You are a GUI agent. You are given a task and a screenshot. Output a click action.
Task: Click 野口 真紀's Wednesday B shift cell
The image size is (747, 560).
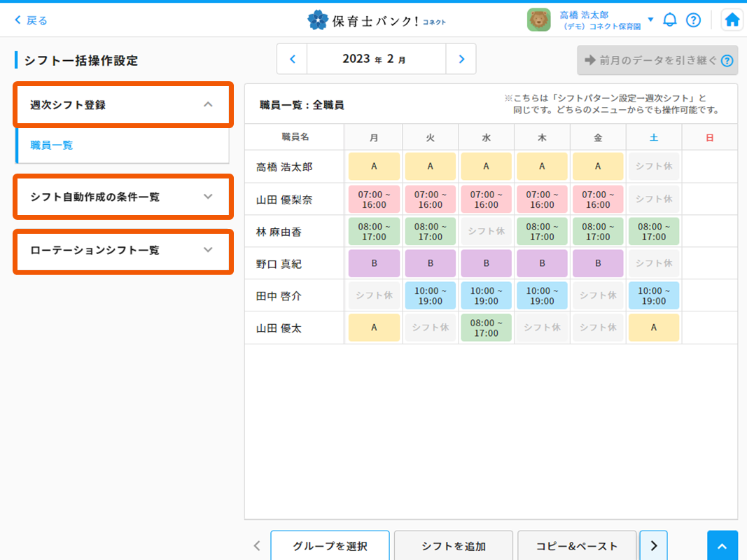point(486,263)
